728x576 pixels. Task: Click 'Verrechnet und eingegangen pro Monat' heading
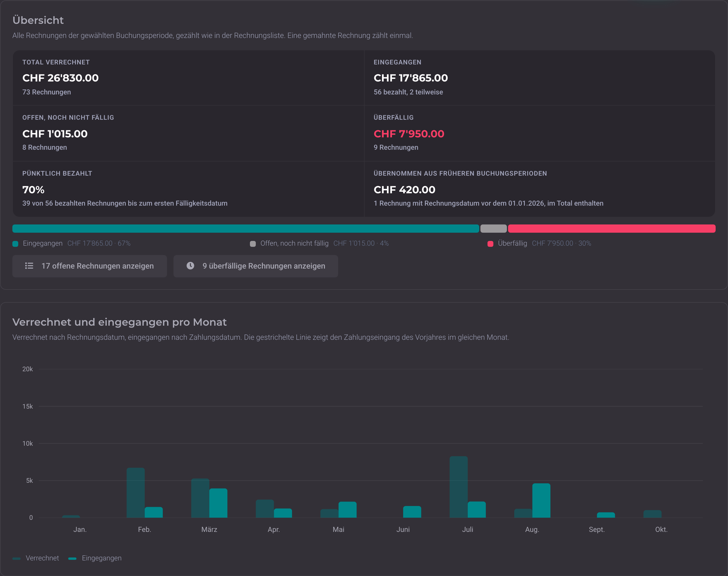(x=120, y=322)
